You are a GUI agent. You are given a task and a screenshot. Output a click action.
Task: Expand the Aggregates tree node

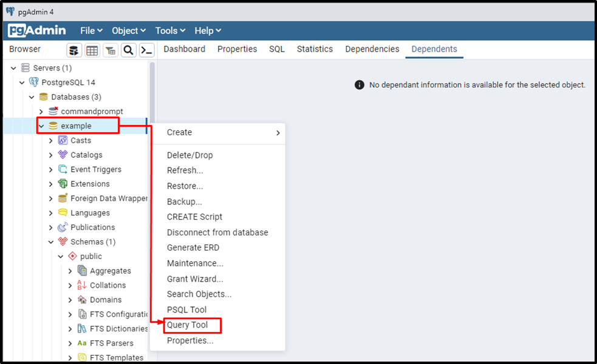(70, 271)
